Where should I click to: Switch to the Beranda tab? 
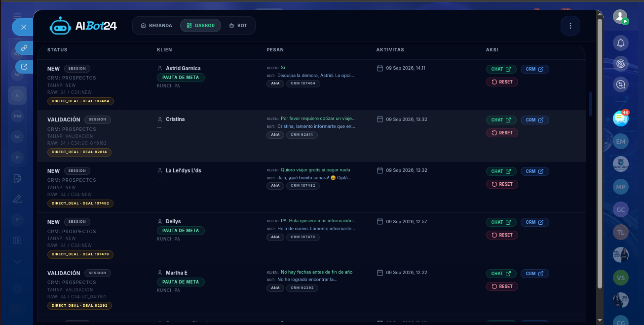[156, 26]
